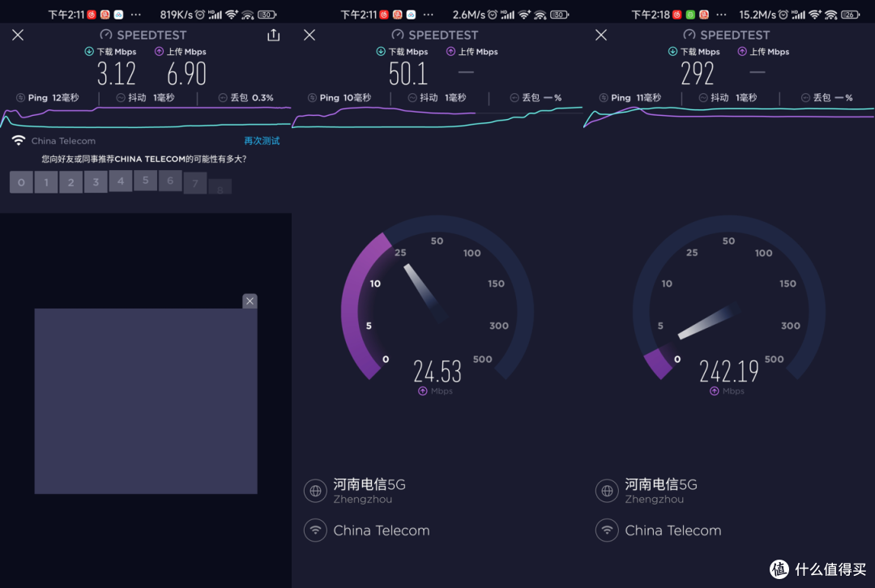
Task: Tap packet loss 丢包 icon in middle screen
Action: coord(514,98)
